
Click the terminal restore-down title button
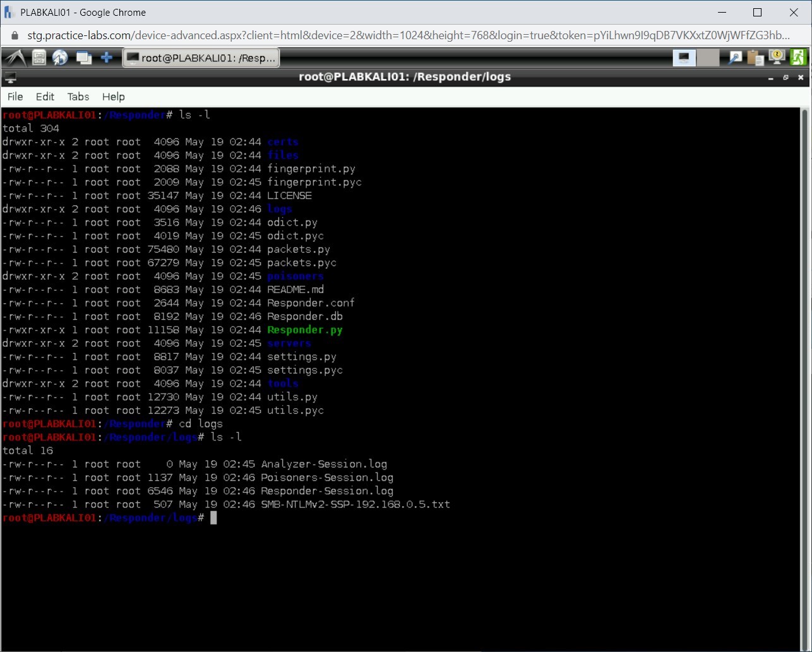click(x=785, y=77)
